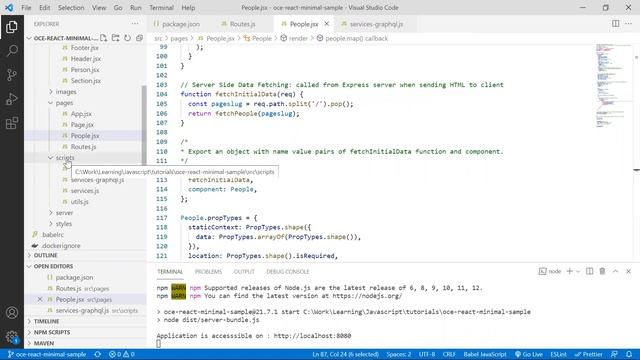Open the Extensions view
Image resolution: width=640 pixels, height=360 pixels.
coord(12,123)
